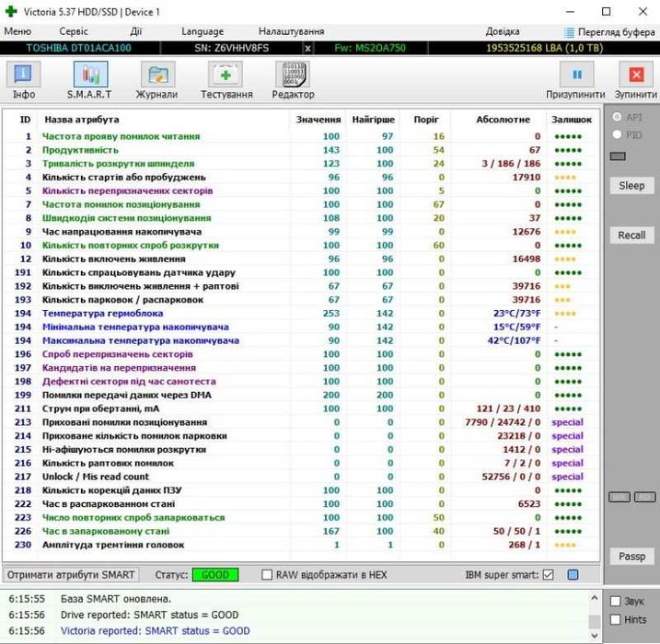Click the Recall button
This screenshot has width=660, height=644.
pos(631,236)
